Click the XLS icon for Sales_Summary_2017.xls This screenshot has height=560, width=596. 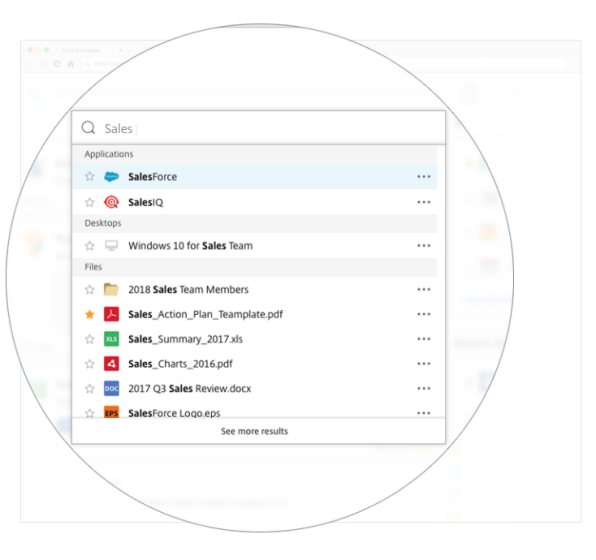point(111,339)
